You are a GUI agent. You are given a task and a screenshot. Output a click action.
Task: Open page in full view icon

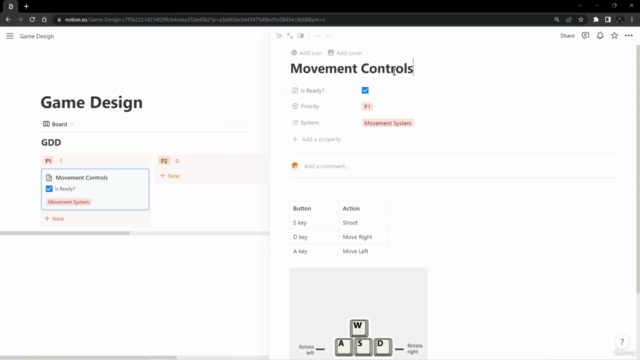290,36
